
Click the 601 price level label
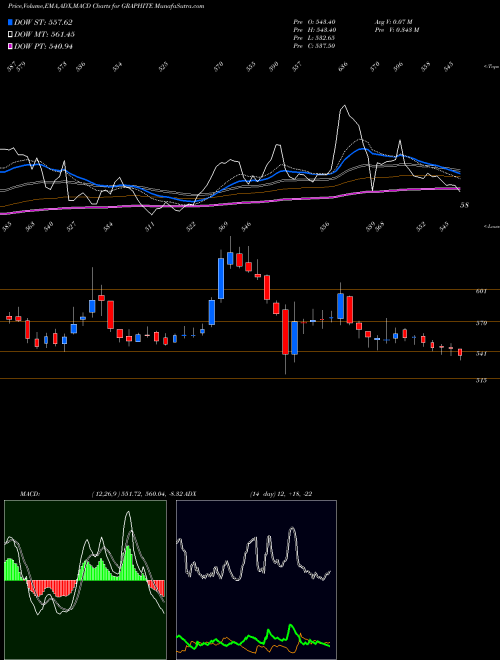tap(481, 291)
